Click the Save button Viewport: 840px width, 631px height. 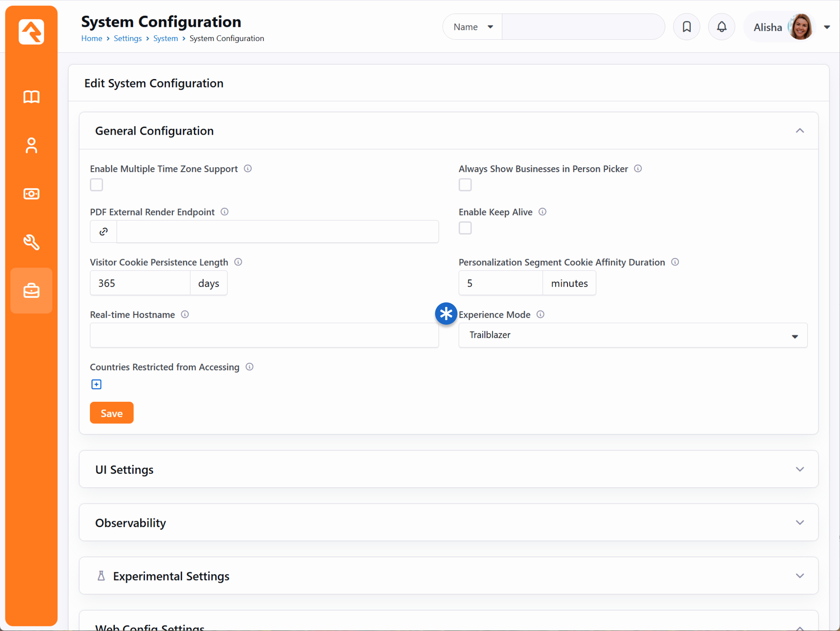coord(111,413)
